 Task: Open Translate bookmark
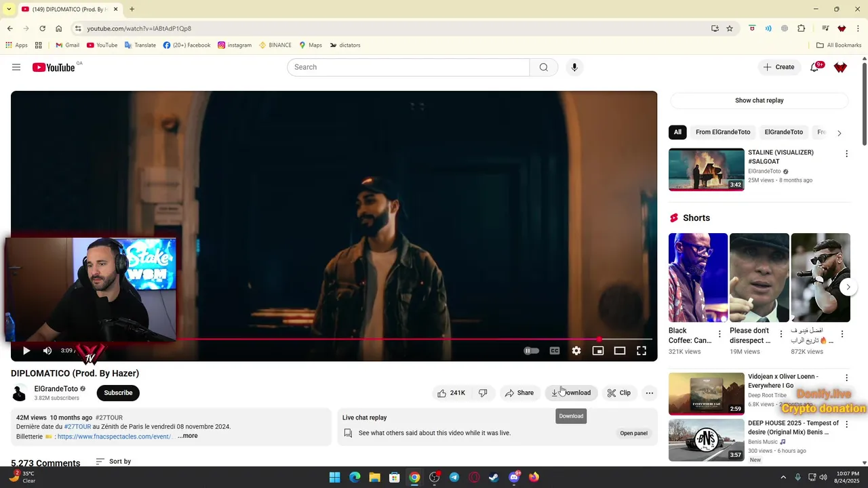(140, 45)
